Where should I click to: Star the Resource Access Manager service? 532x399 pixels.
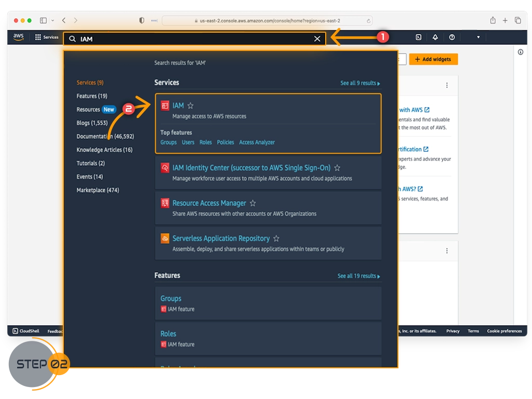(252, 203)
